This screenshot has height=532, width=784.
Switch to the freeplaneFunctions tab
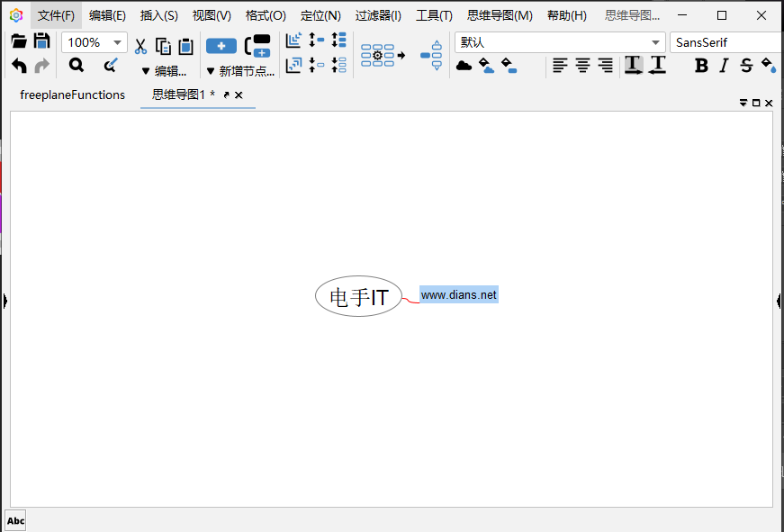[x=72, y=95]
